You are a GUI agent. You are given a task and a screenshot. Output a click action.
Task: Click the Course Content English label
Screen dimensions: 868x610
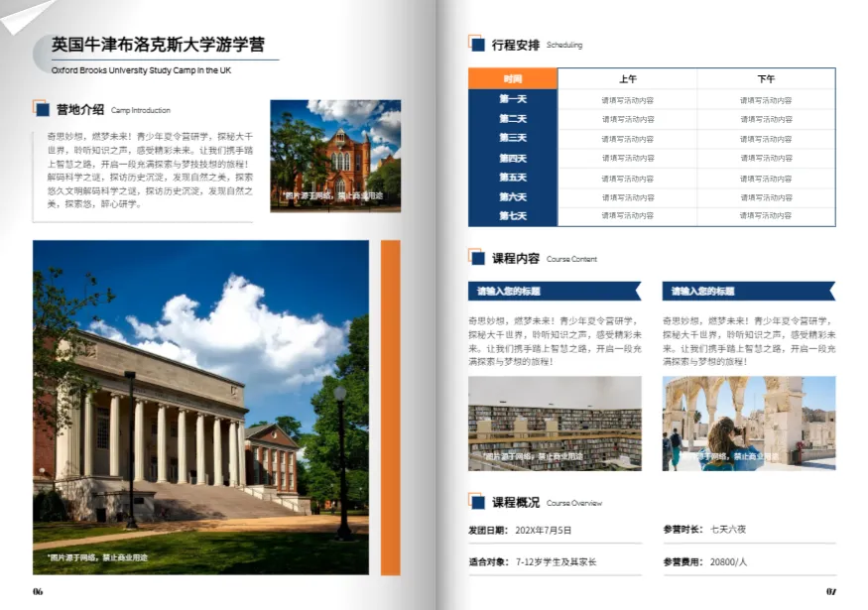(571, 259)
